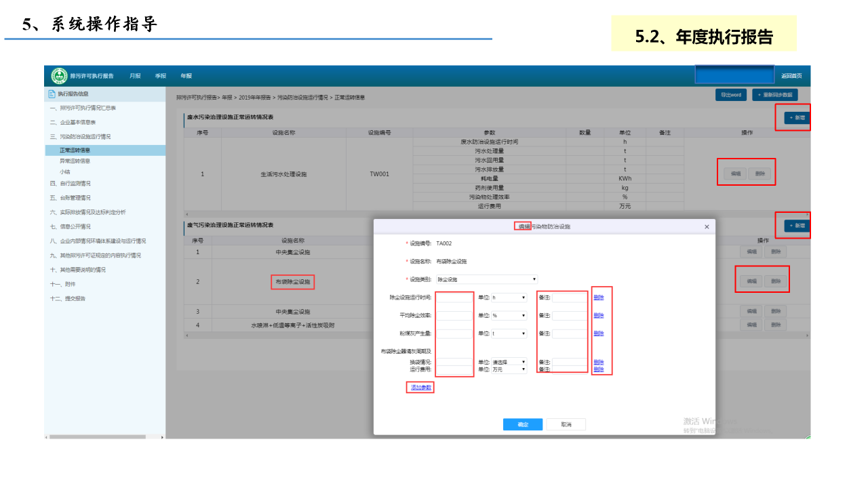The height and width of the screenshot is (488, 868).
Task: Switch to the 月报 tab
Action: (x=135, y=76)
